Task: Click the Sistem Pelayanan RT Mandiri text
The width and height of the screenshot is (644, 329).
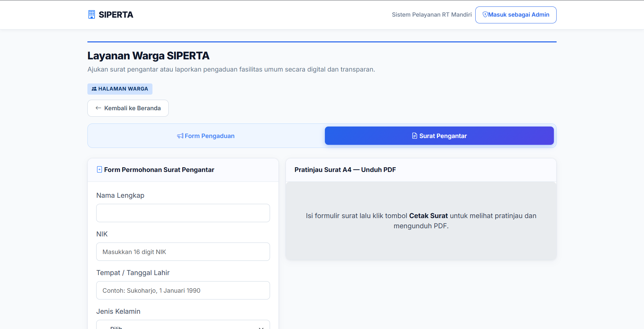Action: click(x=432, y=15)
